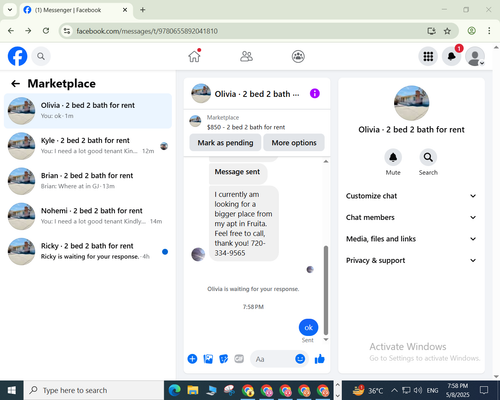500x400 pixels.
Task: Expand Media, files and links section
Action: (x=411, y=239)
